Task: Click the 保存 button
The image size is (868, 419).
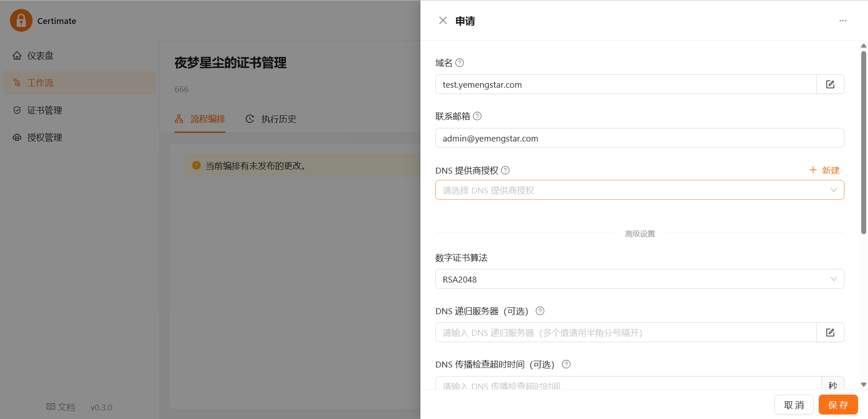Action: 838,405
